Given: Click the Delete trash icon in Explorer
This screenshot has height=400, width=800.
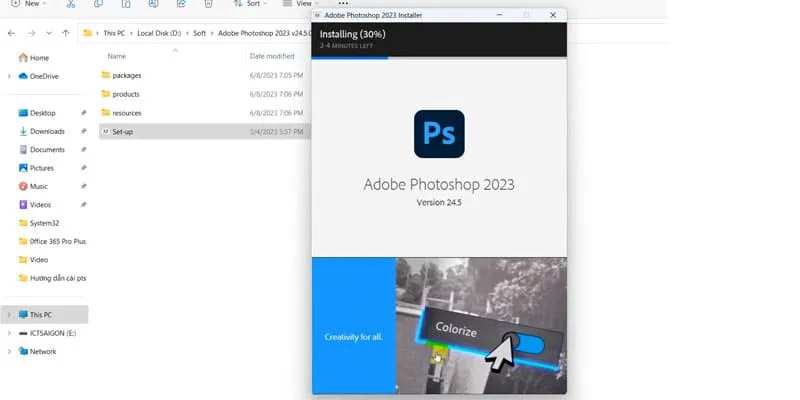Looking at the screenshot, I should tap(208, 4).
